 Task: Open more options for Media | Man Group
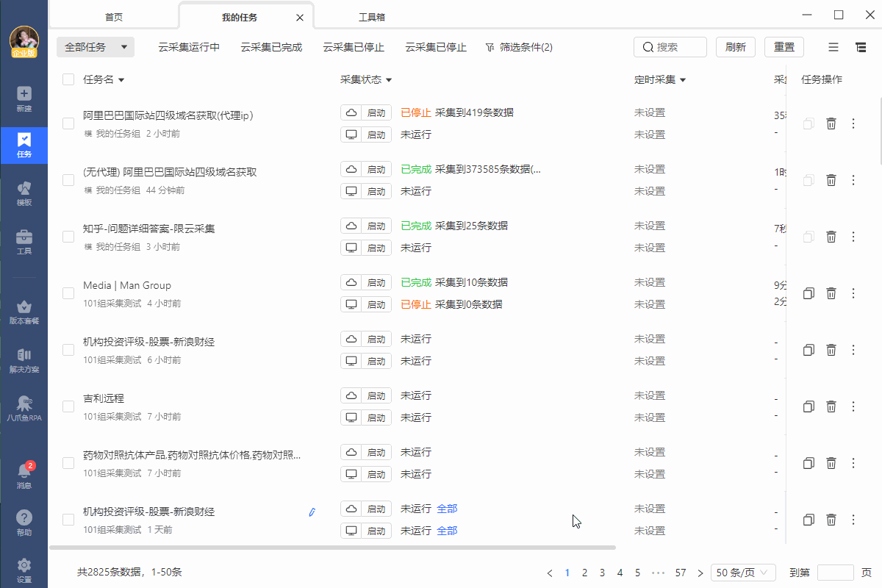[853, 293]
